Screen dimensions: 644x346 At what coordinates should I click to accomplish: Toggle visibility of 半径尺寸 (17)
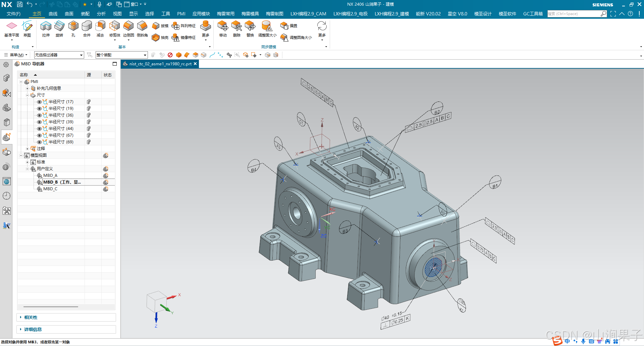click(x=39, y=102)
